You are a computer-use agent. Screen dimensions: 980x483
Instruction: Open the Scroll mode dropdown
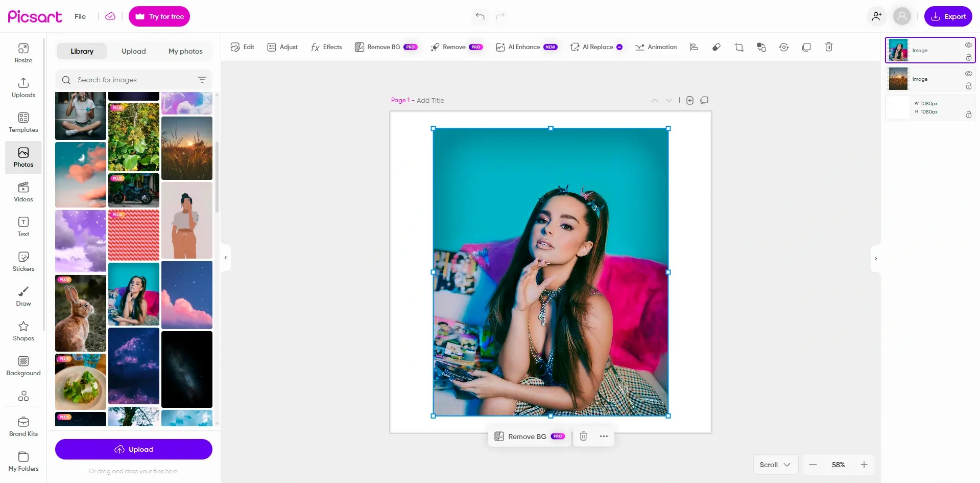775,465
